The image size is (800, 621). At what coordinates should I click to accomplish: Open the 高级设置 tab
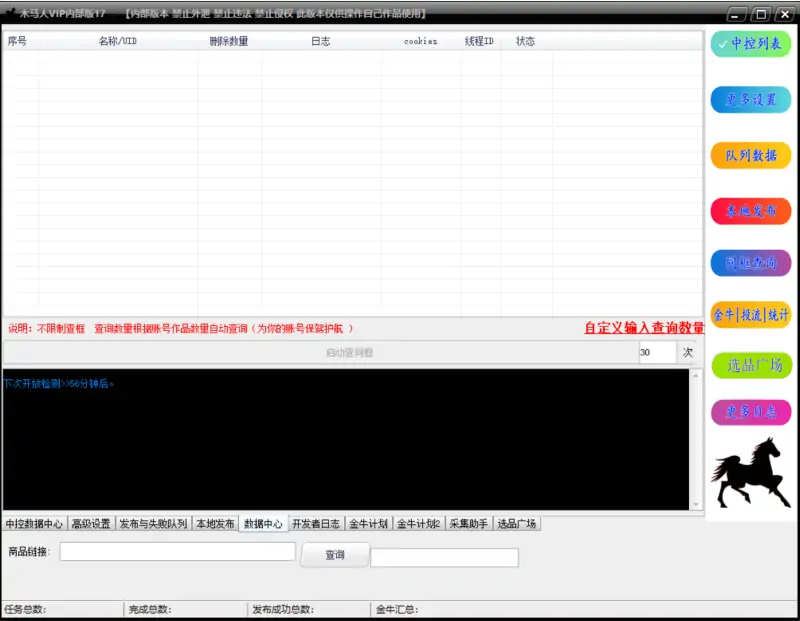pos(90,524)
